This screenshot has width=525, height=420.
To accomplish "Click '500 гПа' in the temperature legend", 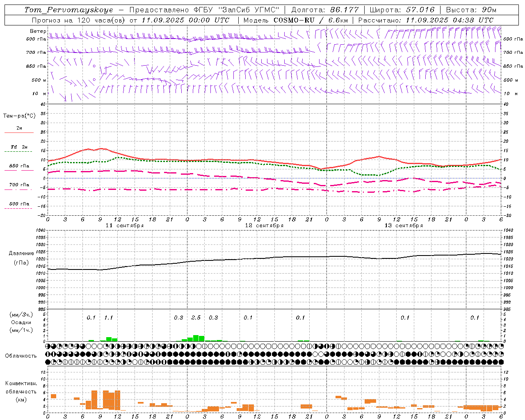I will (19, 204).
